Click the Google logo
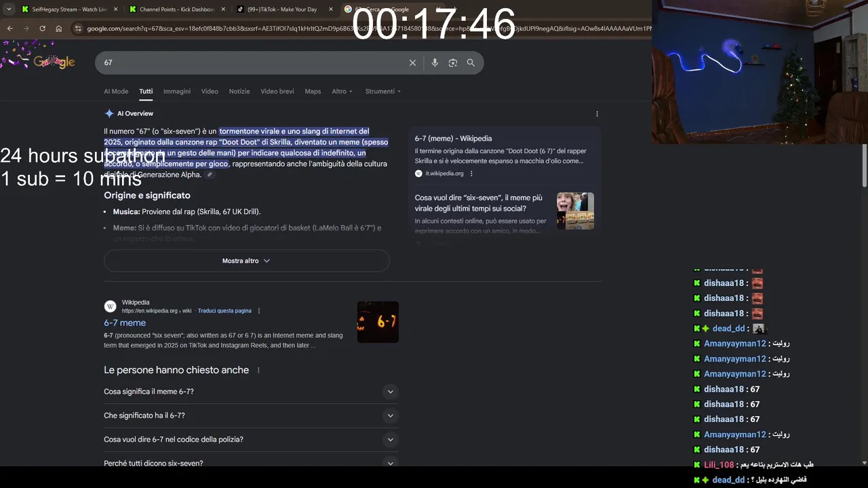 tap(54, 62)
